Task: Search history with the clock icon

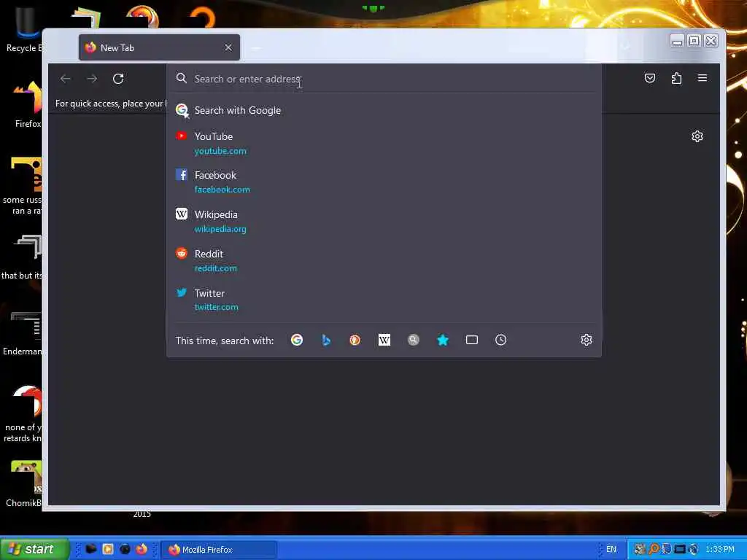Action: [x=500, y=340]
